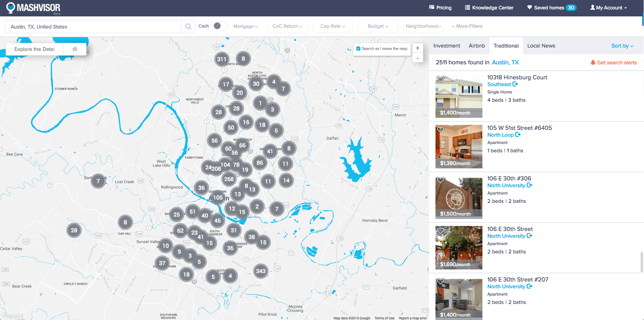
Task: Expand the Cap Rate filter
Action: pyautogui.click(x=333, y=26)
